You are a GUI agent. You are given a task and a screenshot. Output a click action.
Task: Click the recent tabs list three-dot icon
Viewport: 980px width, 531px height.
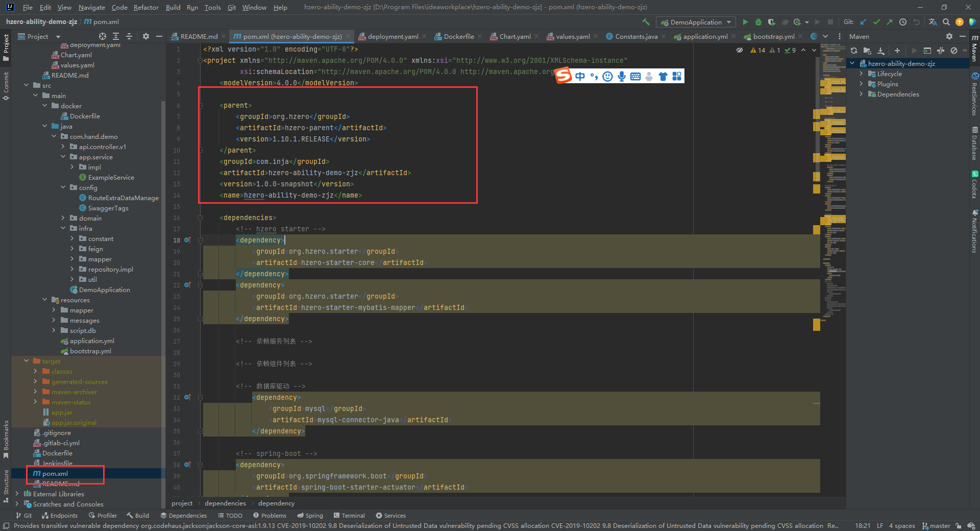tap(840, 36)
